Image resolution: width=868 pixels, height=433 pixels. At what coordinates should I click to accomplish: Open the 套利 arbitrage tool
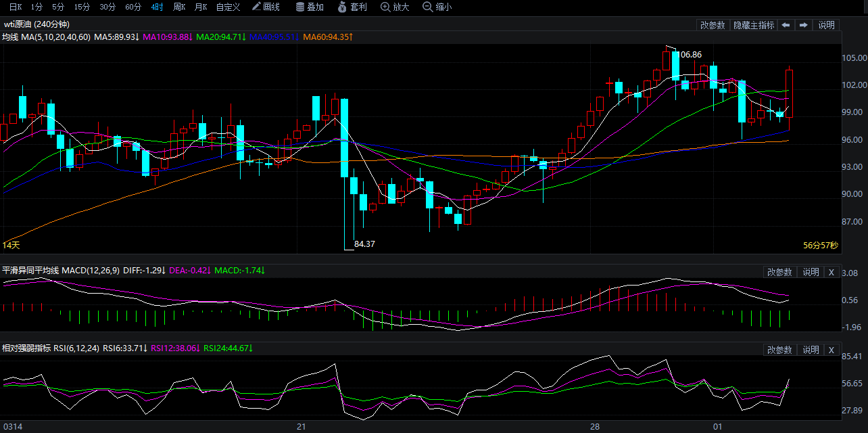[x=353, y=7]
